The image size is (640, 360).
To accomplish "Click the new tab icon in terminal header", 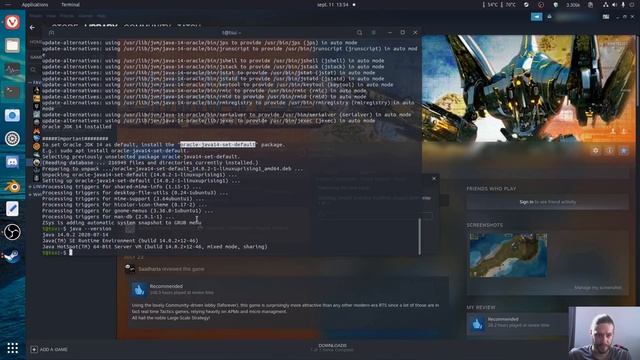I will pyautogui.click(x=51, y=33).
